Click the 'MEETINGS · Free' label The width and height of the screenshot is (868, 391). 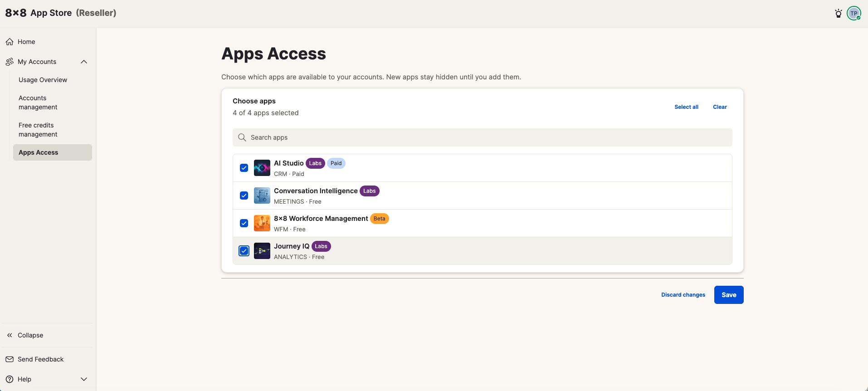(x=297, y=201)
